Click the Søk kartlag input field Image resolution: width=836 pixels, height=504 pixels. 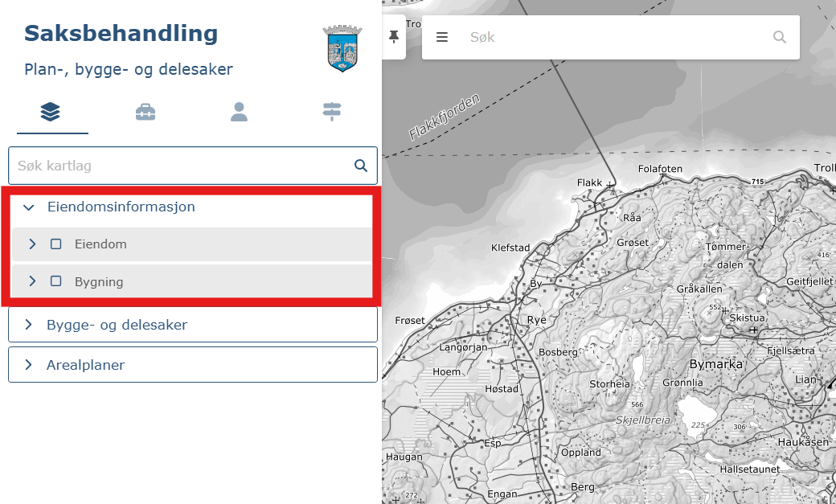tap(181, 166)
